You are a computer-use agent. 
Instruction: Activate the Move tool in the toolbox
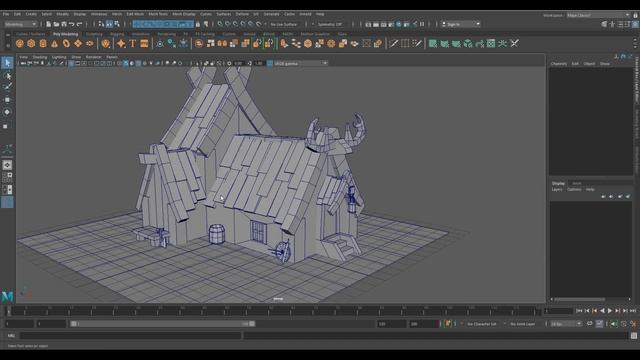7,100
